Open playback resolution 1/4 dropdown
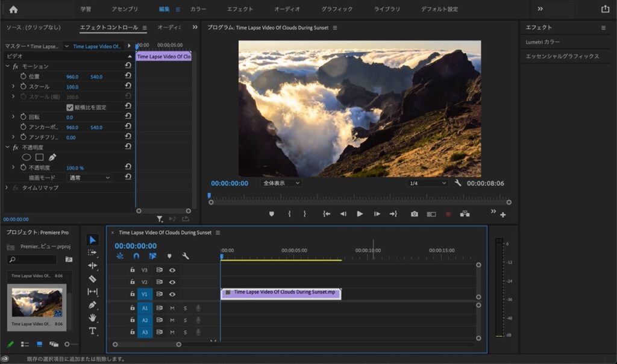 pyautogui.click(x=428, y=183)
